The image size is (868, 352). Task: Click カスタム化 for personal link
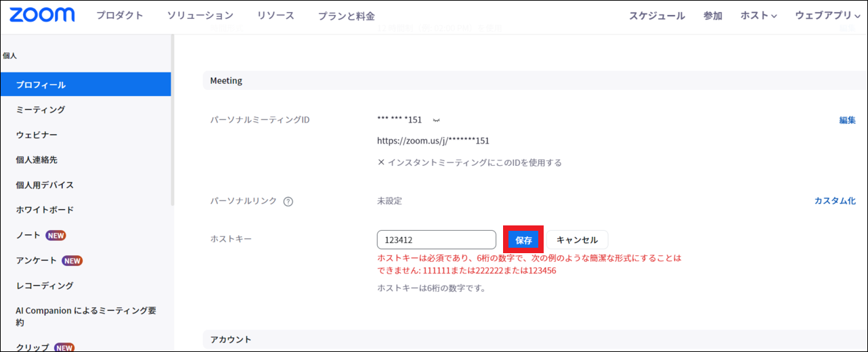coord(835,201)
